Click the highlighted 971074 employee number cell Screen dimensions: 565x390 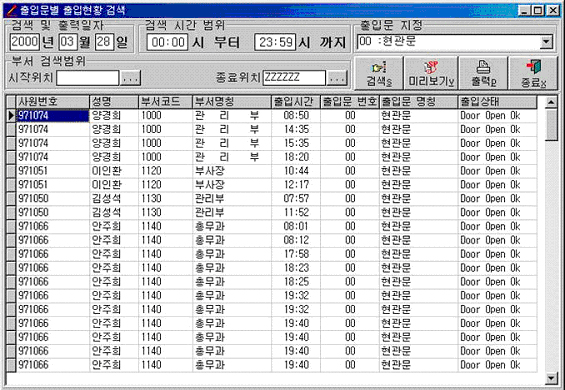pos(53,116)
